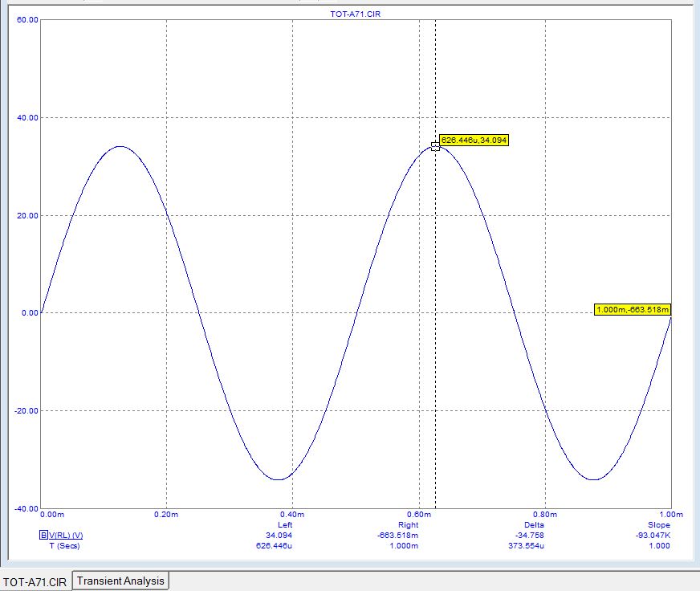Switch to the TOT-A71.CIR bottom tab
Screen dimensions: 700x591
click(x=35, y=582)
